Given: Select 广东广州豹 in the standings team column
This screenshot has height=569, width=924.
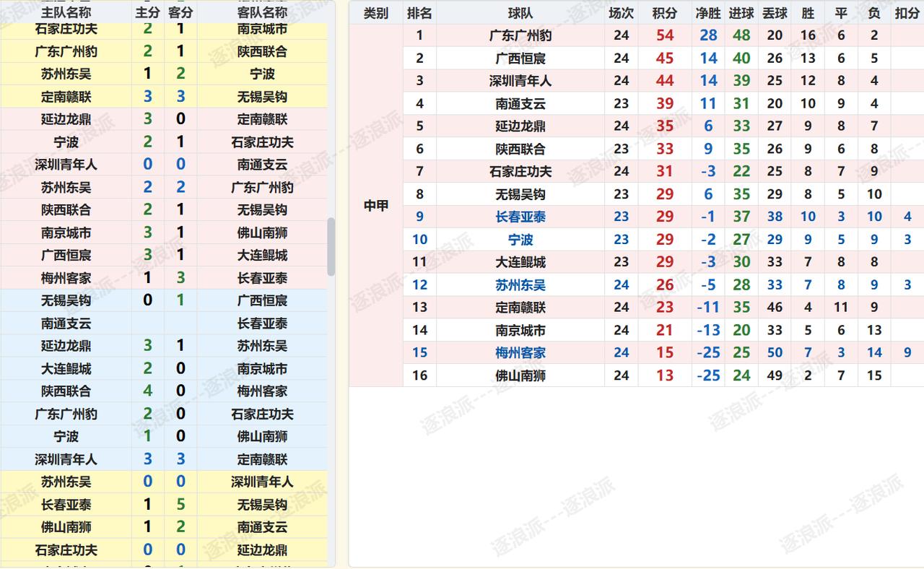Looking at the screenshot, I should pyautogui.click(x=520, y=35).
